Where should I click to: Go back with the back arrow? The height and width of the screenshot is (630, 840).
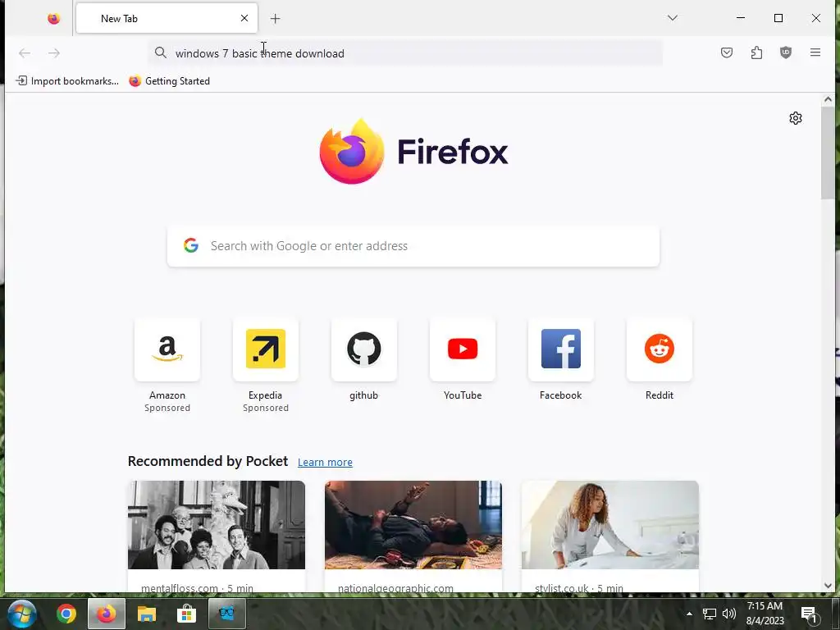point(25,53)
